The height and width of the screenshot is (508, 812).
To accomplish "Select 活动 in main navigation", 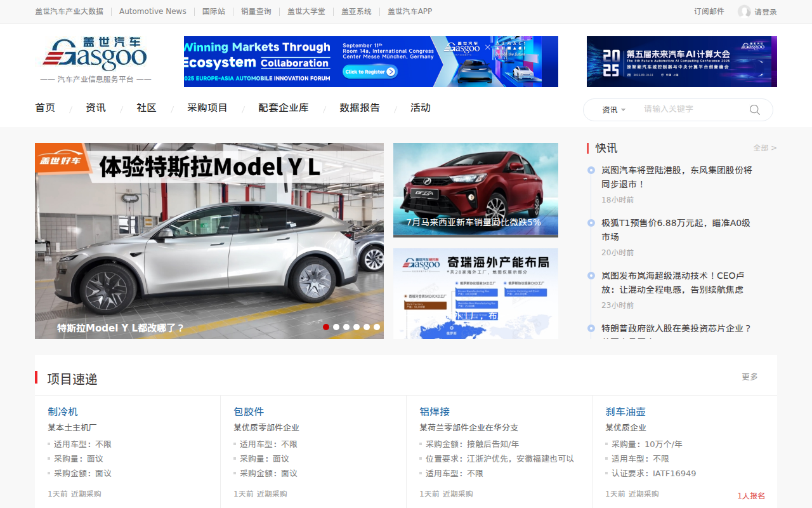I will [x=421, y=108].
